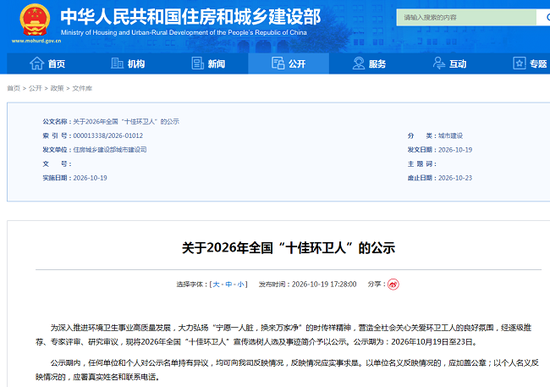Set font size to 中
The height and width of the screenshot is (387, 550).
(229, 284)
